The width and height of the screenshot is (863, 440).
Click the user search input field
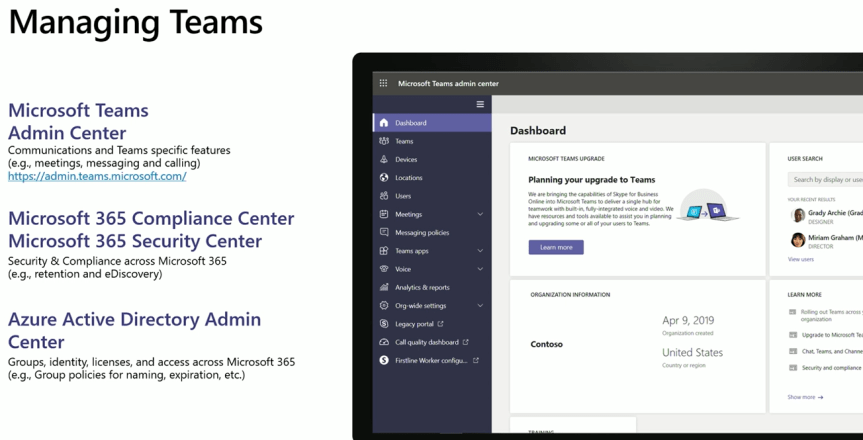coord(825,180)
